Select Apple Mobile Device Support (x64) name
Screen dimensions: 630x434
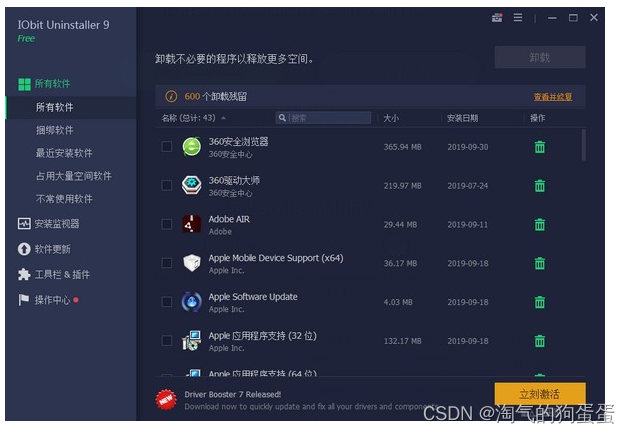276,258
